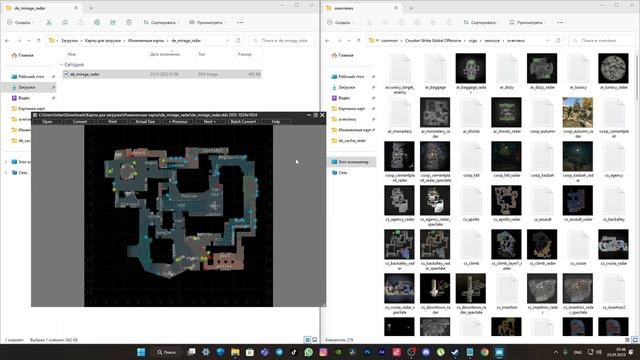
Task: Select Этот компьютер in overviews window sidebar
Action: (353, 162)
